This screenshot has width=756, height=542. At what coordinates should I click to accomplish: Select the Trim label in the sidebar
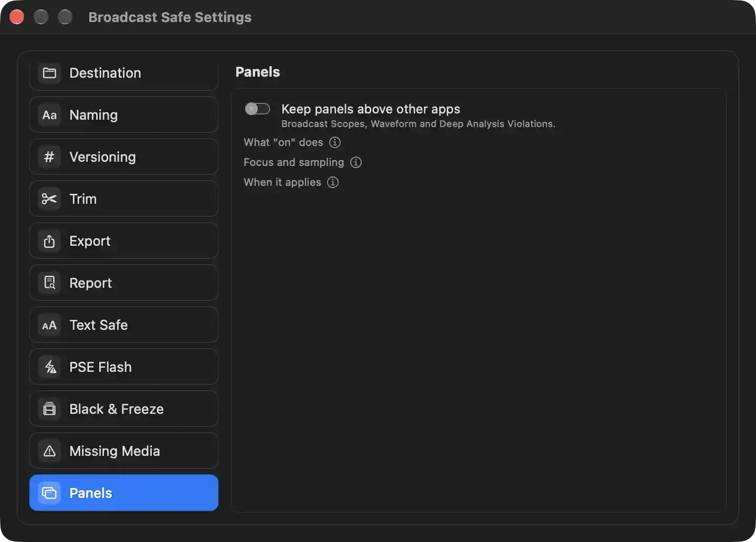83,199
